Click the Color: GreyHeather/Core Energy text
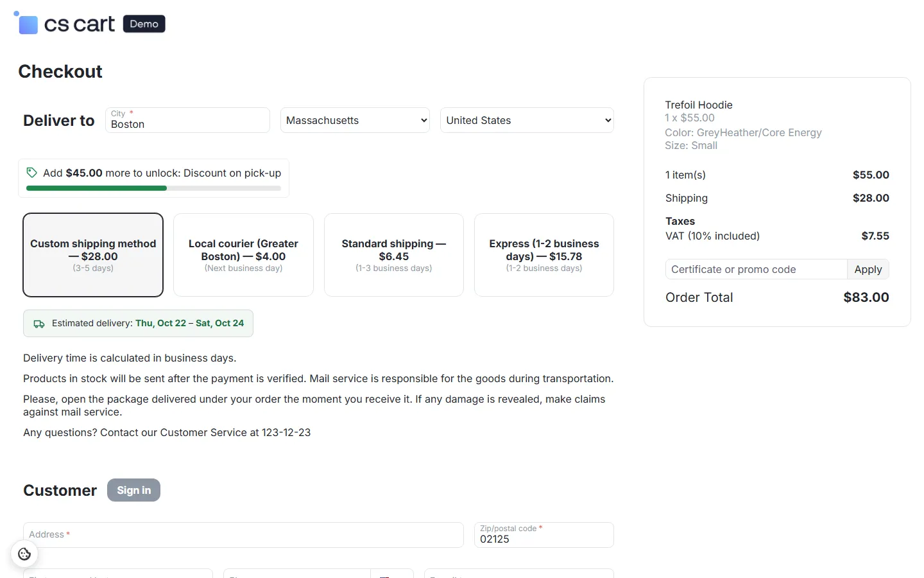This screenshot has width=924, height=578. point(743,132)
